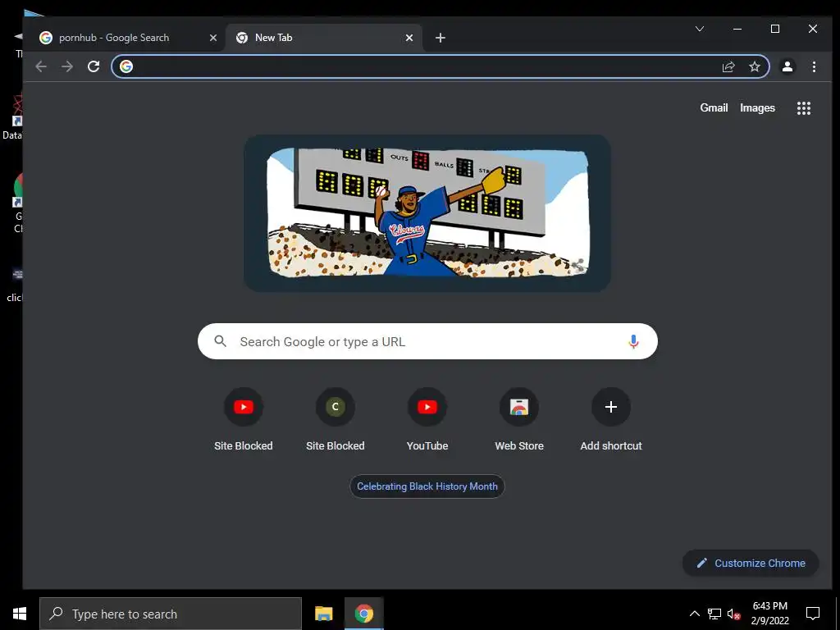Start voice search with microphone icon
This screenshot has width=840, height=630.
tap(633, 341)
